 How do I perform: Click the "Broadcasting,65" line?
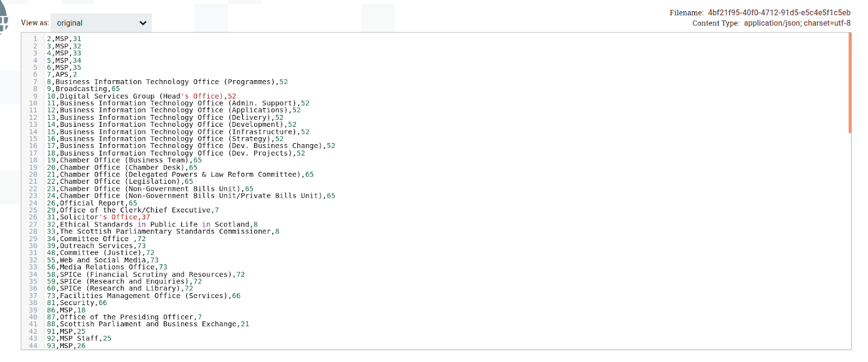[x=83, y=89]
